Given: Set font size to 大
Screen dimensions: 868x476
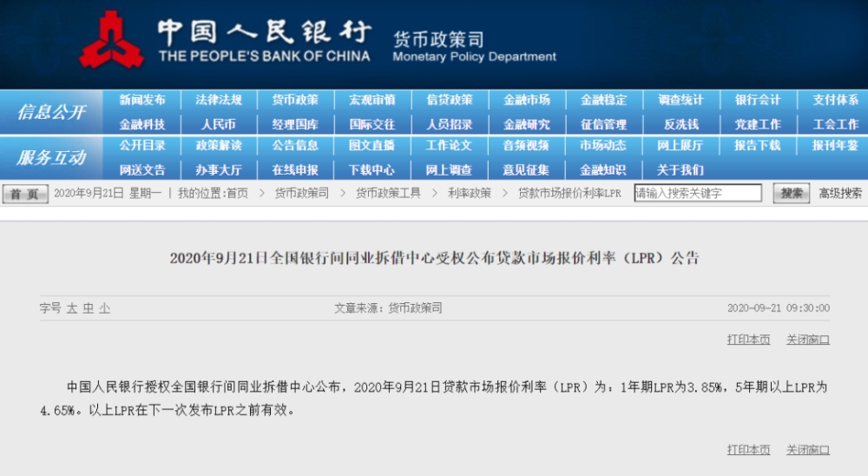Looking at the screenshot, I should 72,308.
